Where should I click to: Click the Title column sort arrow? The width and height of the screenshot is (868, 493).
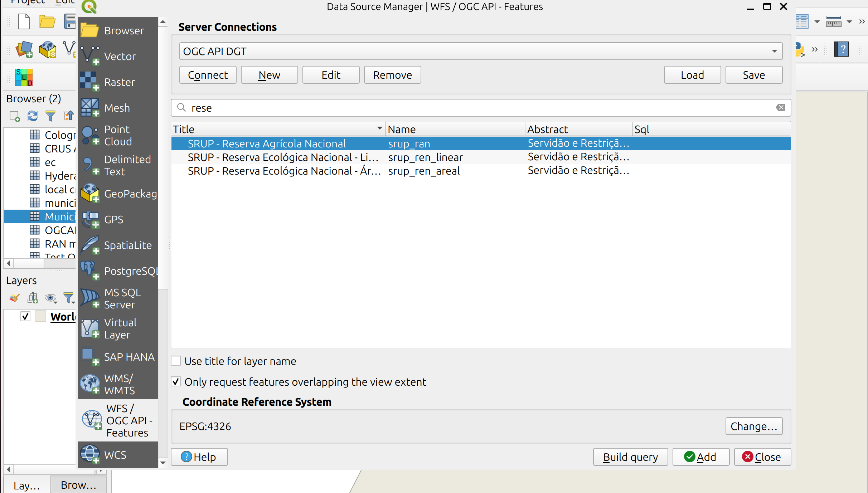379,128
